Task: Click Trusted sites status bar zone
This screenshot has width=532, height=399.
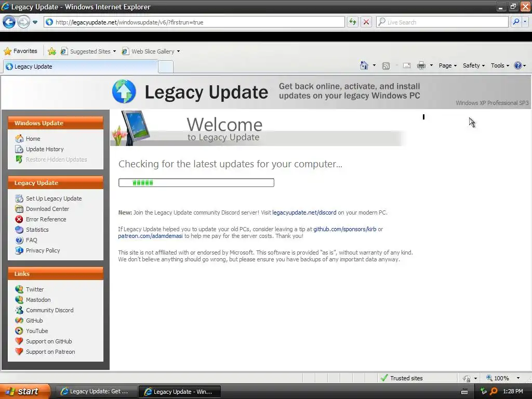Action: point(403,378)
